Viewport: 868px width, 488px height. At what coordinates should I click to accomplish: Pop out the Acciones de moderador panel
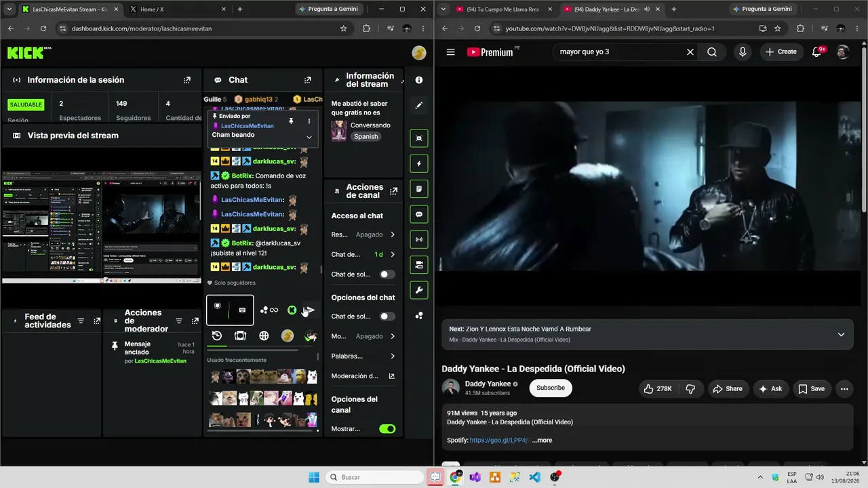point(195,321)
